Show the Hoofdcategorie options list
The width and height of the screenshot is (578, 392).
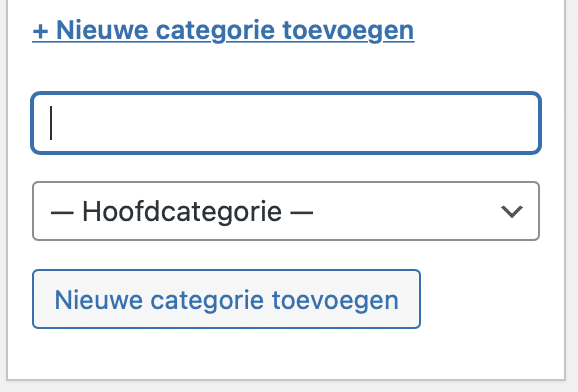point(286,211)
